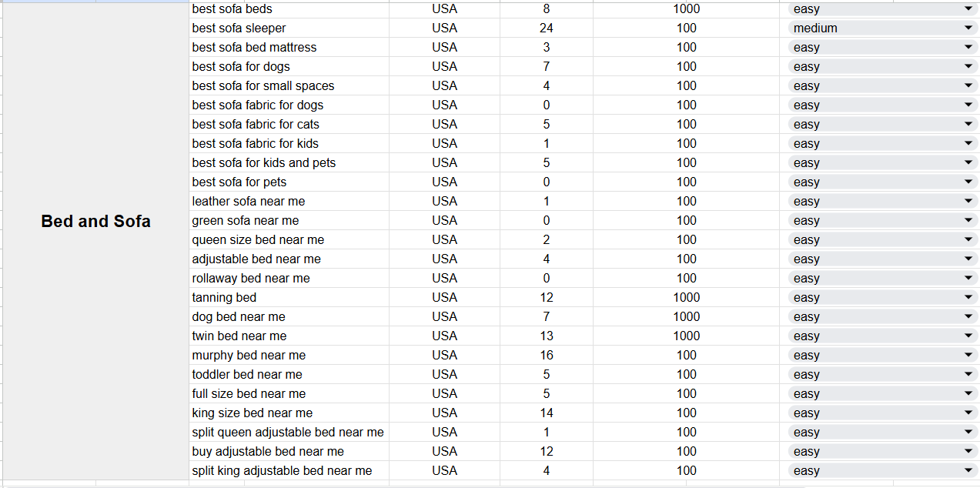Click the best sofa fabric for cats cell
The width and height of the screenshot is (980, 488).
(256, 124)
